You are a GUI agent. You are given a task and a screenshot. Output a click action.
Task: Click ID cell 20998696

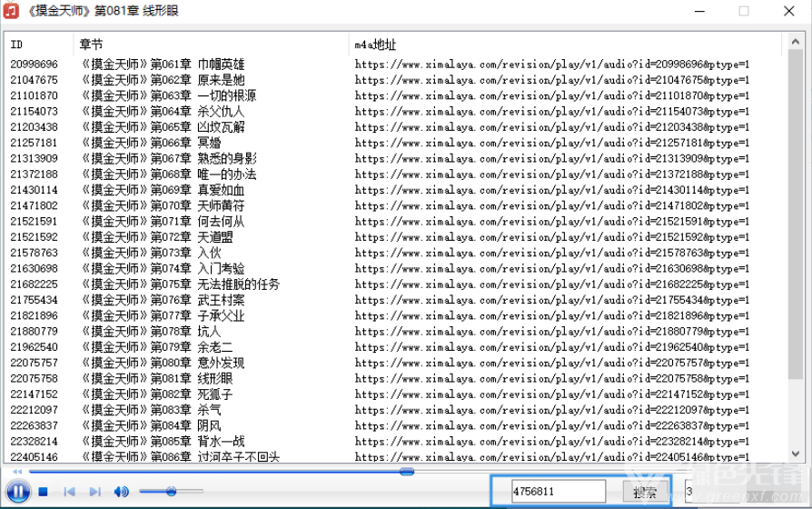pos(35,65)
